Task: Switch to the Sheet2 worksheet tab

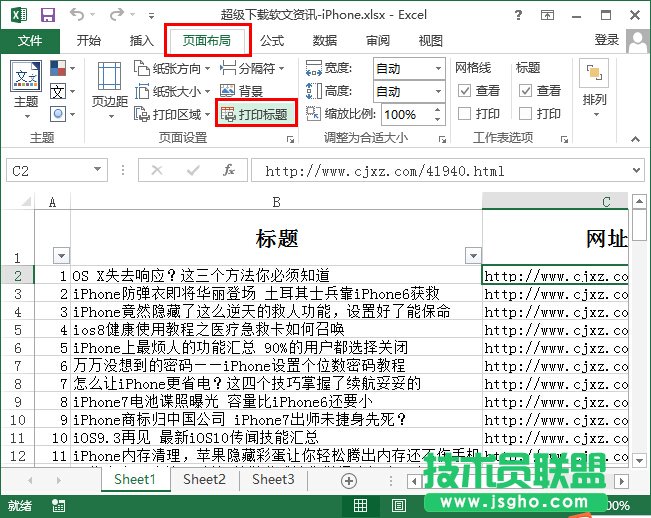Action: point(204,480)
